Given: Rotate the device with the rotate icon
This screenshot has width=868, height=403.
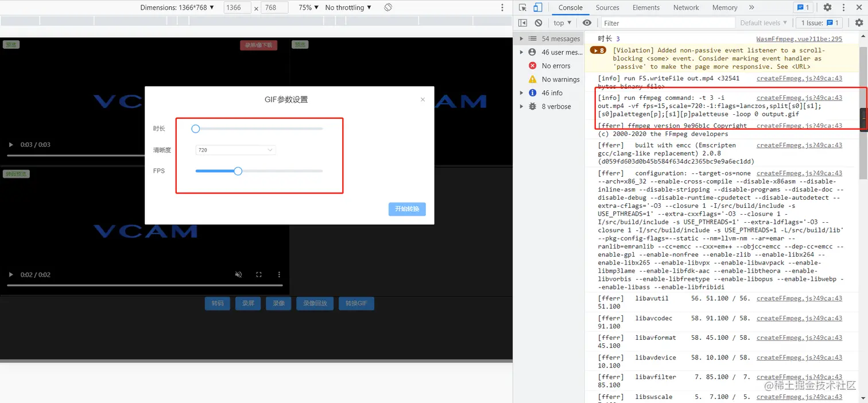Looking at the screenshot, I should point(388,7).
